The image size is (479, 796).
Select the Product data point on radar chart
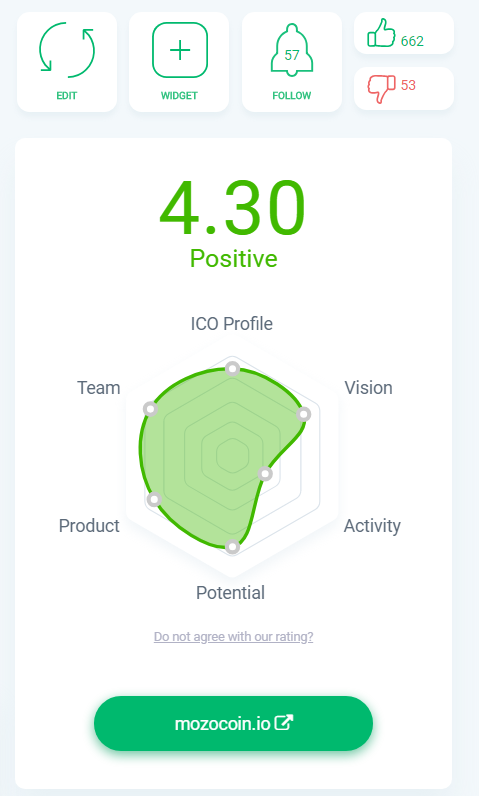(x=154, y=500)
